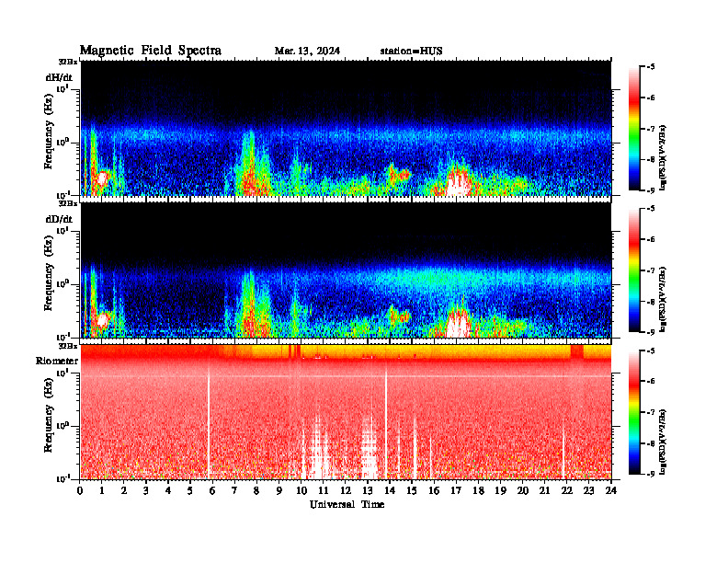This screenshot has width=728, height=563.
Task: Click the PSD units label beside Riometer colorbar
Action: coord(664,442)
